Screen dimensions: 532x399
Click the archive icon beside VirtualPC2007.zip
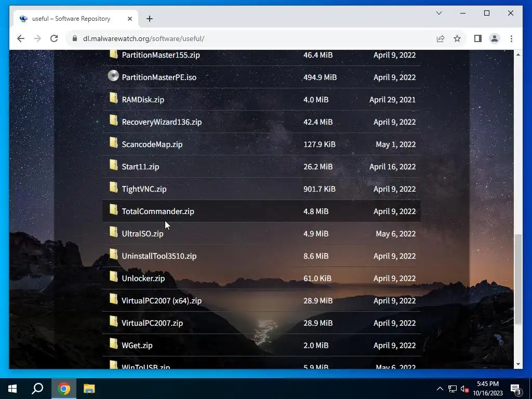114,322
